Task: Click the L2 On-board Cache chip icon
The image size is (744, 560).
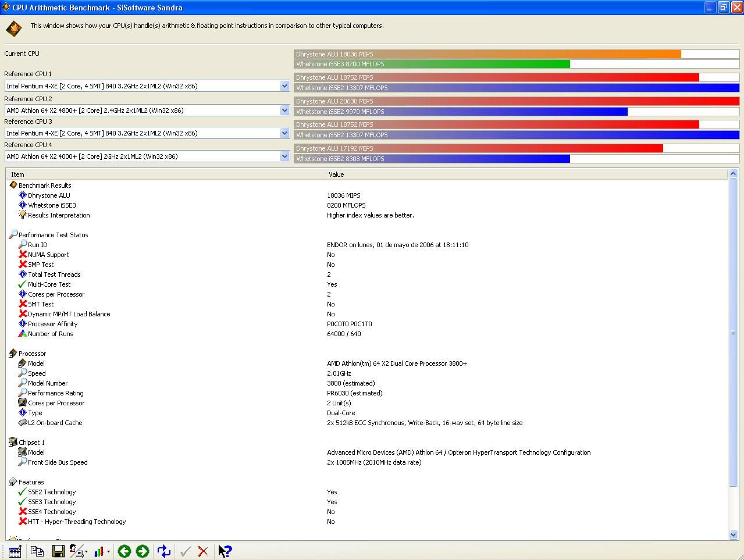Action: click(x=23, y=423)
